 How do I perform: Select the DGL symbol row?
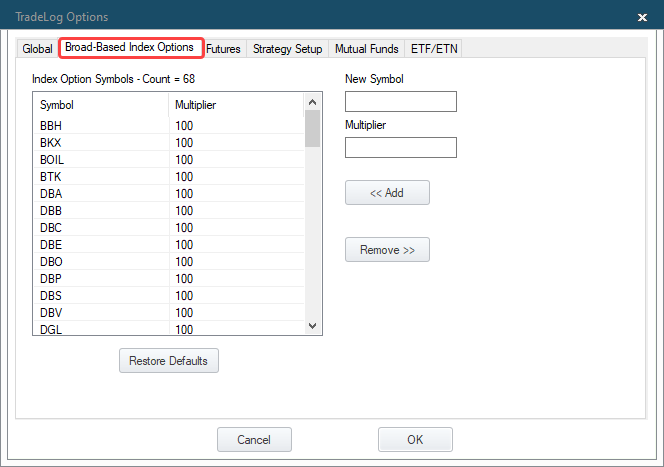pos(169,329)
